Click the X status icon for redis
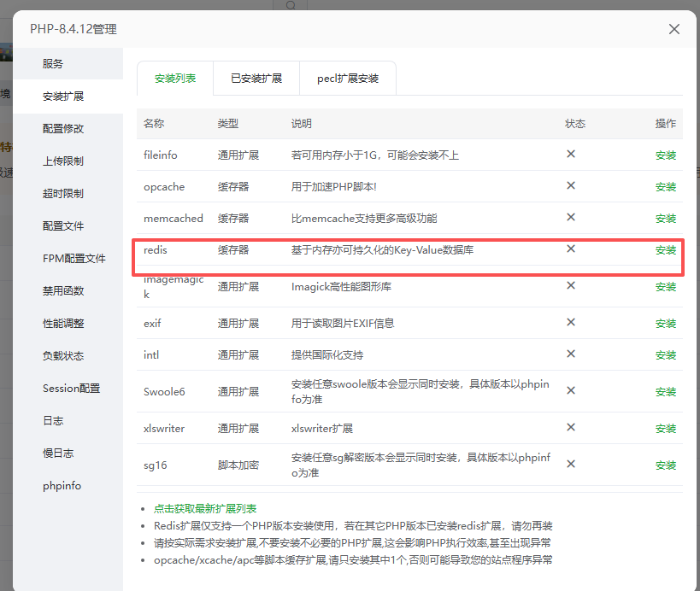 pyautogui.click(x=571, y=249)
